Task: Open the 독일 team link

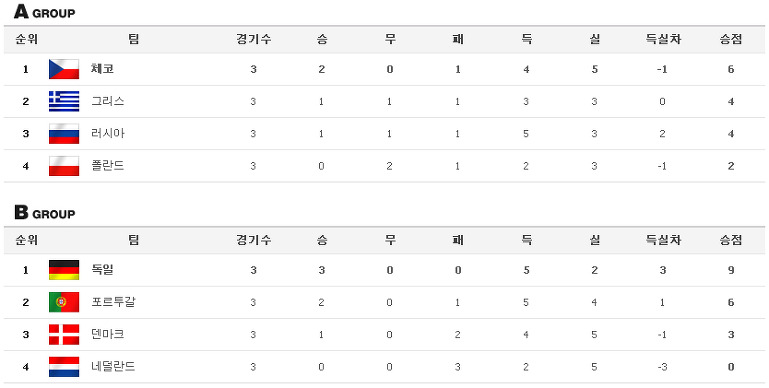Action: click(103, 270)
